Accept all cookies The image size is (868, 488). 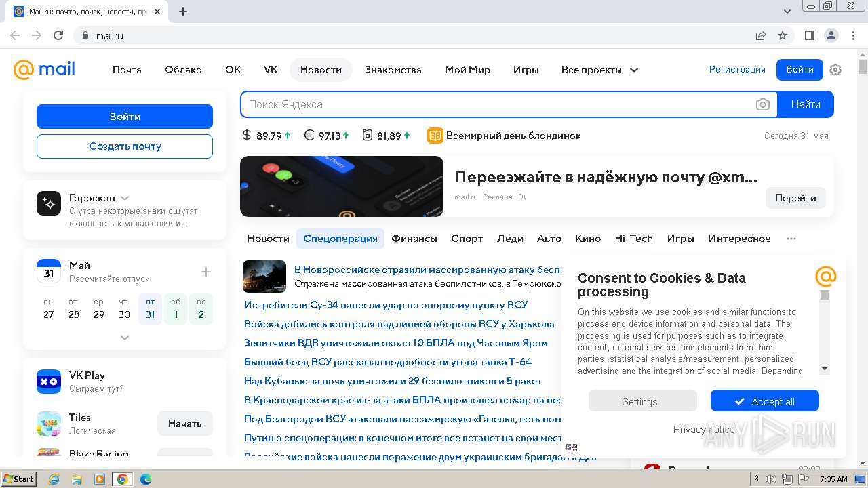pos(764,401)
